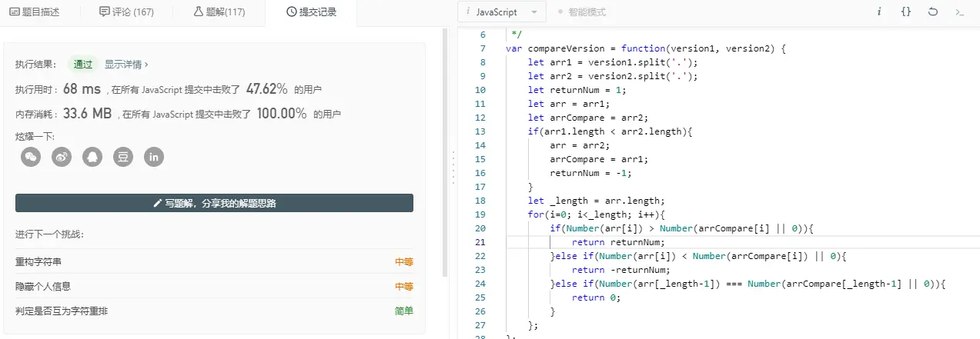Viewport: 980px width, 339px height.
Task: Select the 提交记录 tab
Action: click(x=310, y=12)
